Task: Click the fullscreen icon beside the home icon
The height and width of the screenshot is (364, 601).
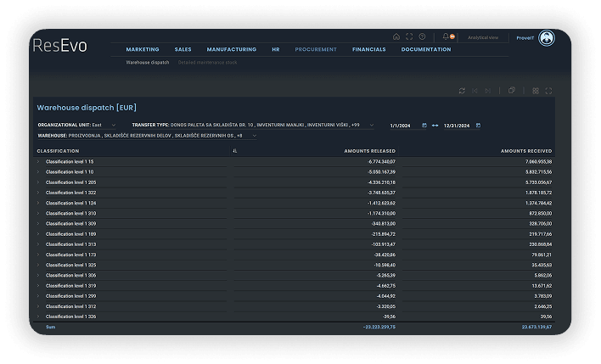Action: pyautogui.click(x=409, y=36)
